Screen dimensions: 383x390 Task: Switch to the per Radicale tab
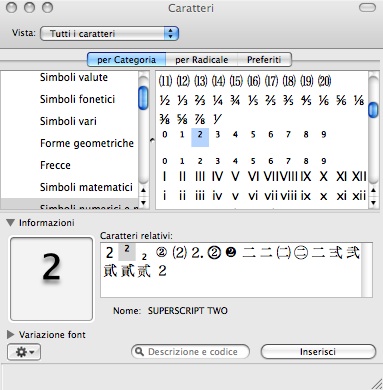[202, 60]
